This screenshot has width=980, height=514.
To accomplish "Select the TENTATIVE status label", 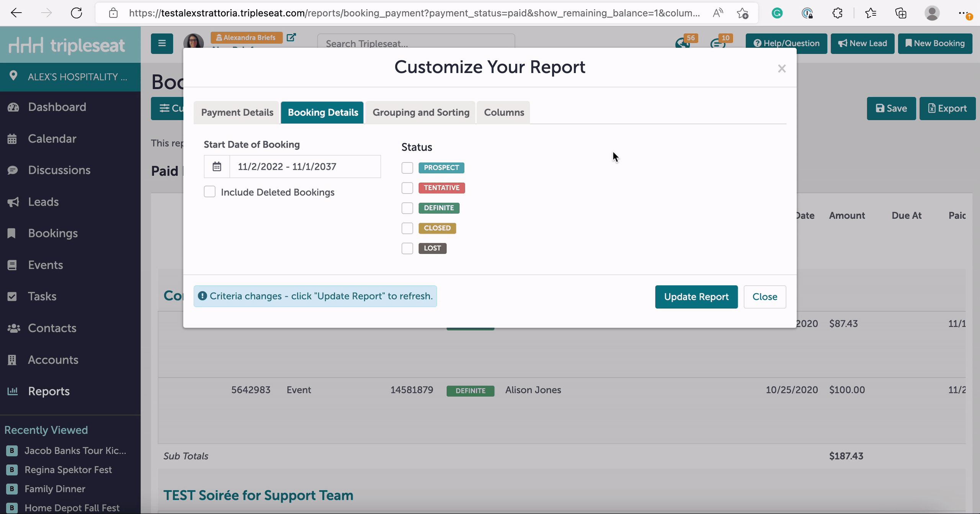I will (442, 188).
